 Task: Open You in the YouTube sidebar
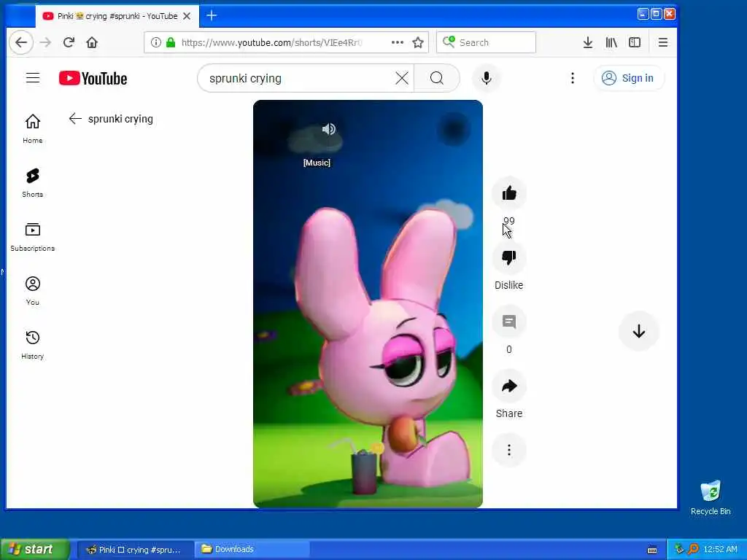coord(32,290)
